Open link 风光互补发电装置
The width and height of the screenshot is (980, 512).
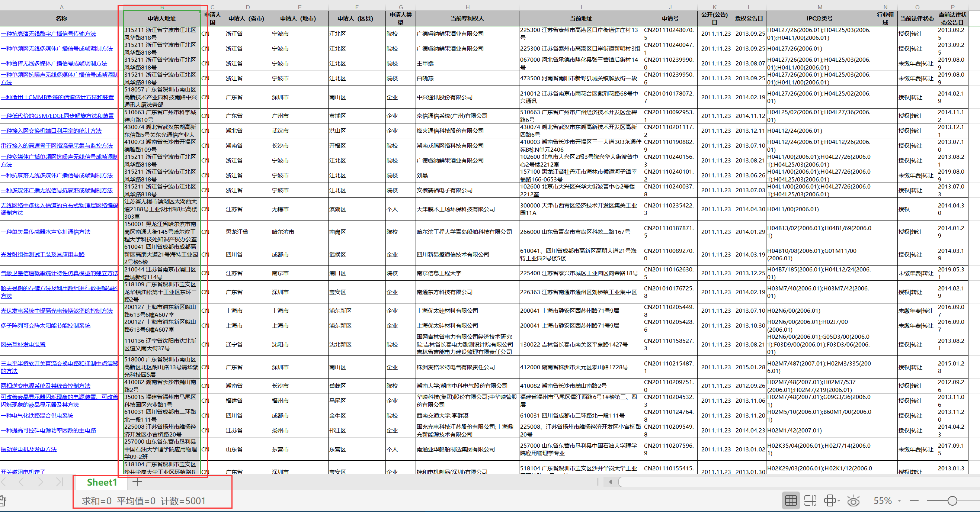(23, 344)
